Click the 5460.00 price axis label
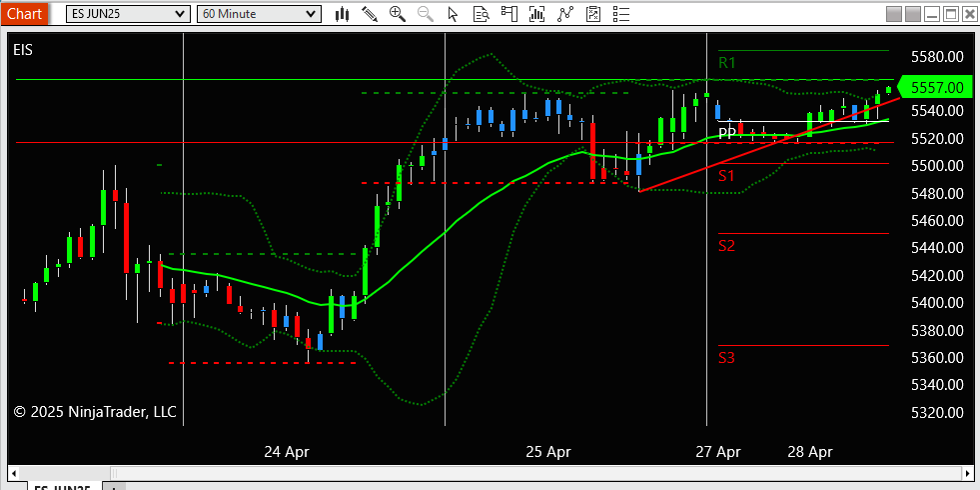This screenshot has height=490, width=980. 937,221
